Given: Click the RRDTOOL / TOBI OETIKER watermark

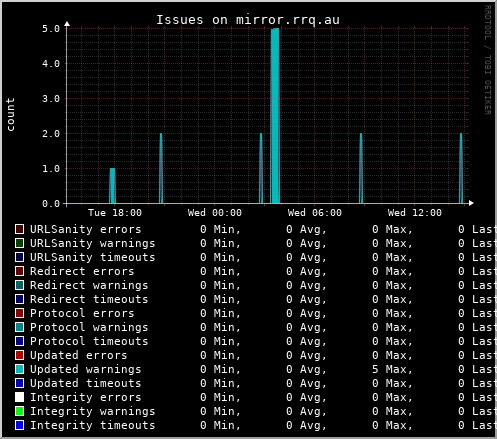Looking at the screenshot, I should point(488,60).
